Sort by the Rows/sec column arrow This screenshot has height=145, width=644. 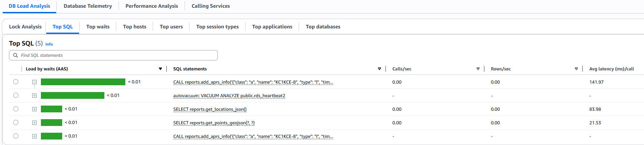(x=576, y=69)
